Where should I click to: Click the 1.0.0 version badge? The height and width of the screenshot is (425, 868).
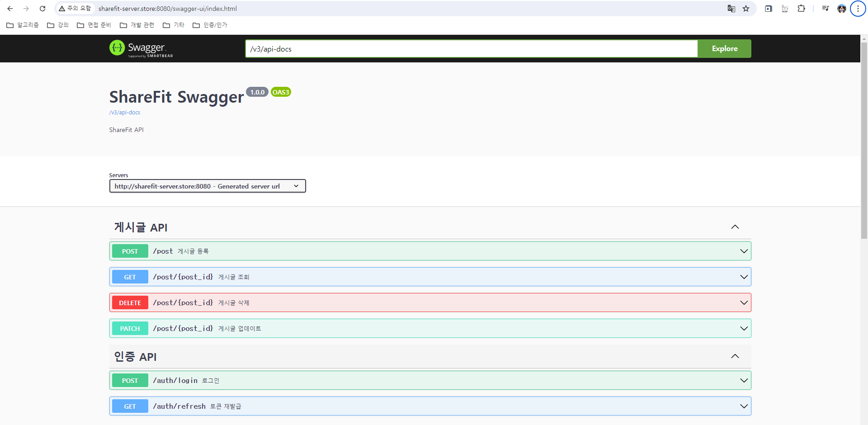pos(257,92)
